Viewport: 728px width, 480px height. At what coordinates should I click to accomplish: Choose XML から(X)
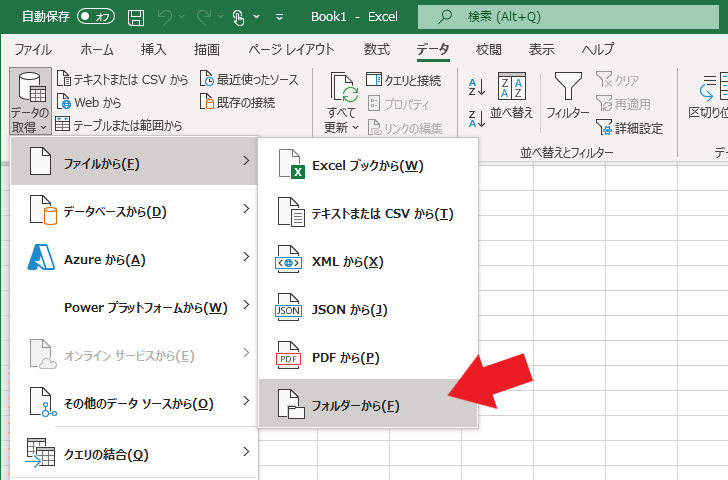(x=368, y=261)
